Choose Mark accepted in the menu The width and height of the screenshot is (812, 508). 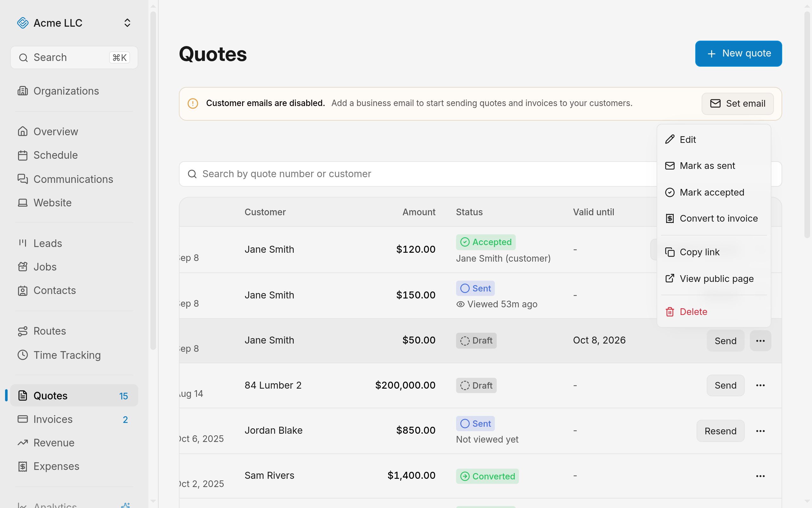714,192
